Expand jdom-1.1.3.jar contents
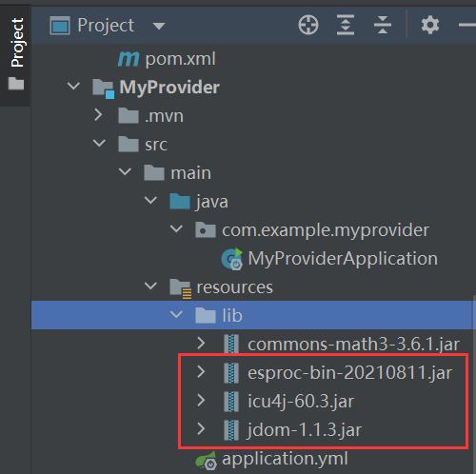476x474 pixels. 202,429
